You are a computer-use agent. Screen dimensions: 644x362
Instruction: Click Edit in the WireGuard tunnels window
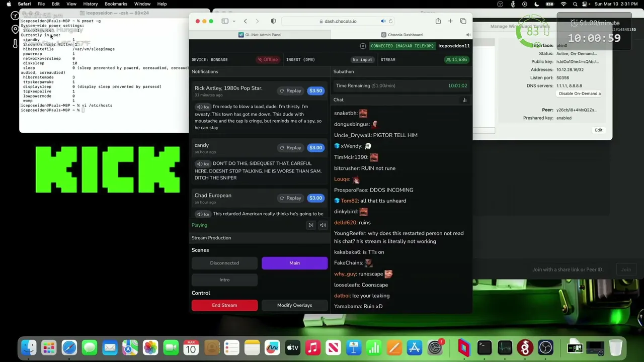click(x=598, y=130)
